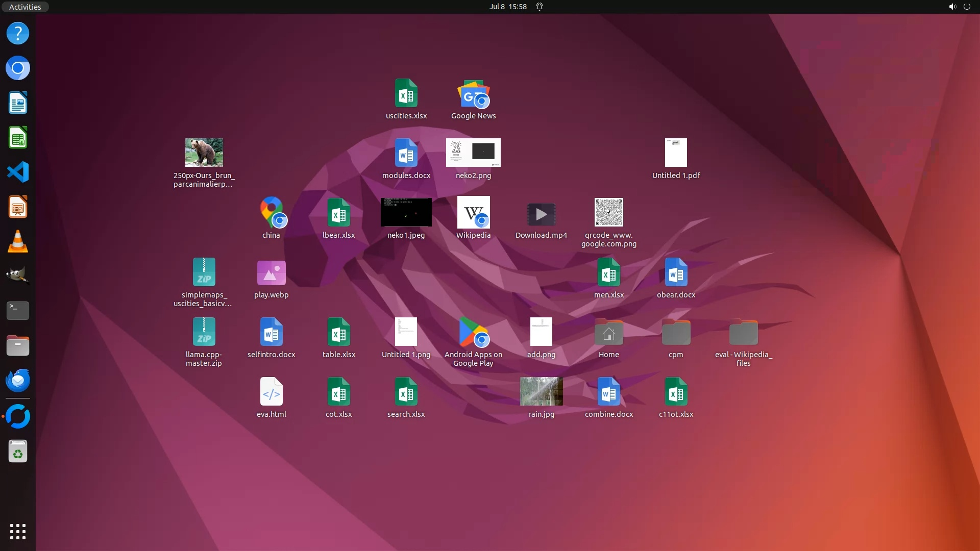
Task: Open the Trash in dock
Action: (x=18, y=452)
